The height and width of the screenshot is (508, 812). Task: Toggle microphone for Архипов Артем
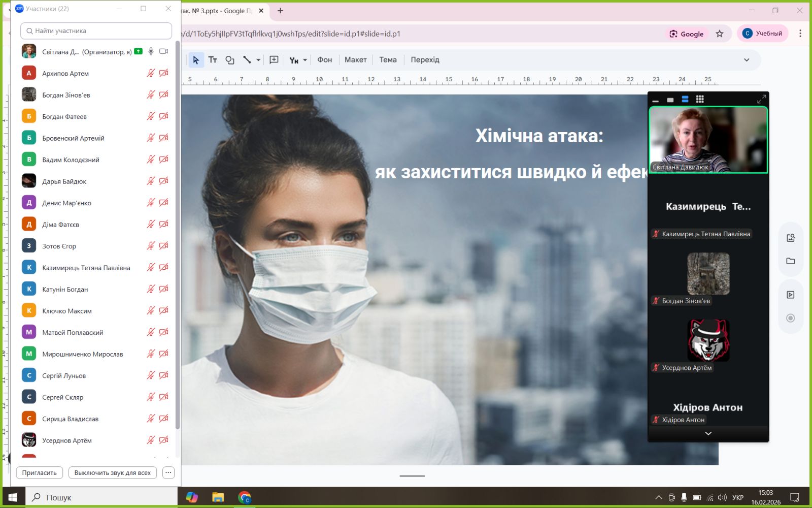coord(151,73)
